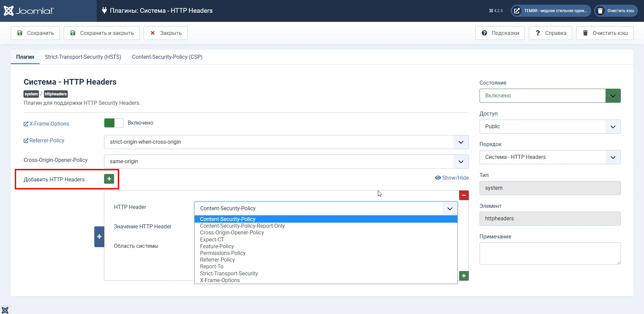
Task: Select Permissions-Policy option
Action: pyautogui.click(x=326, y=253)
